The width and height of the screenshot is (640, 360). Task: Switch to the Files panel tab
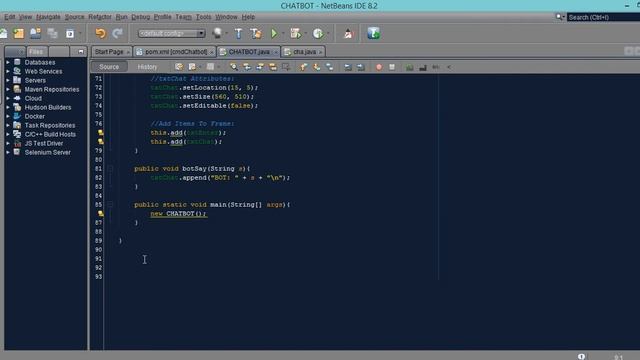pos(36,51)
